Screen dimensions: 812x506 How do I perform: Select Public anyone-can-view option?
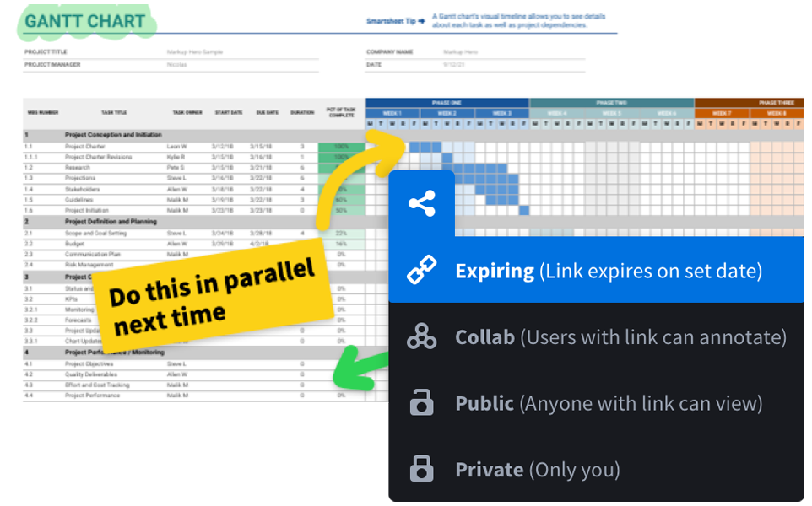coord(597,403)
